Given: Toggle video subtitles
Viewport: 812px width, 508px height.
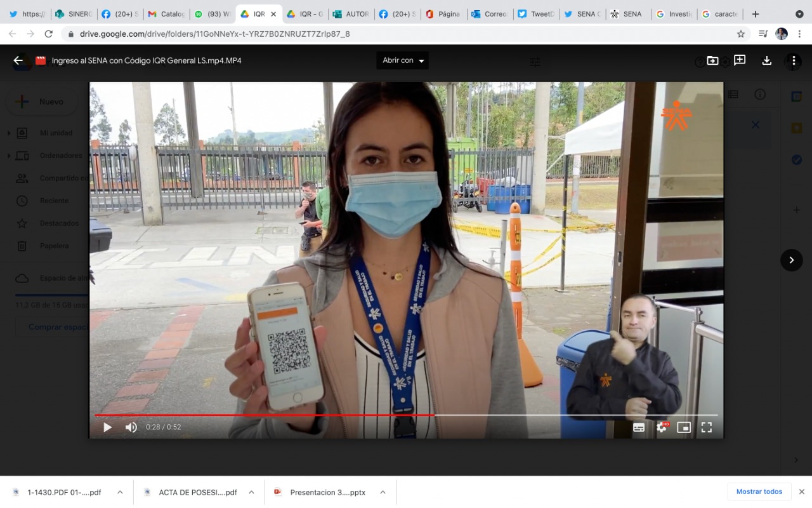Looking at the screenshot, I should coord(639,427).
